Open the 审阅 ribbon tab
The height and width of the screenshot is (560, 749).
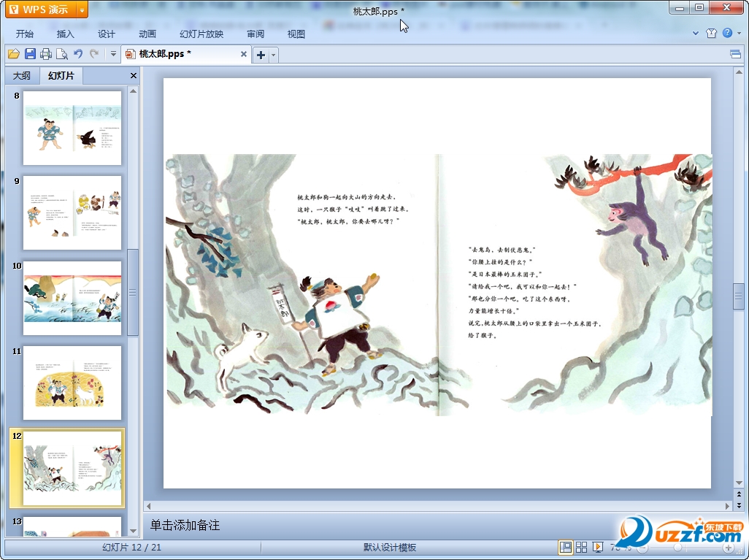click(256, 34)
